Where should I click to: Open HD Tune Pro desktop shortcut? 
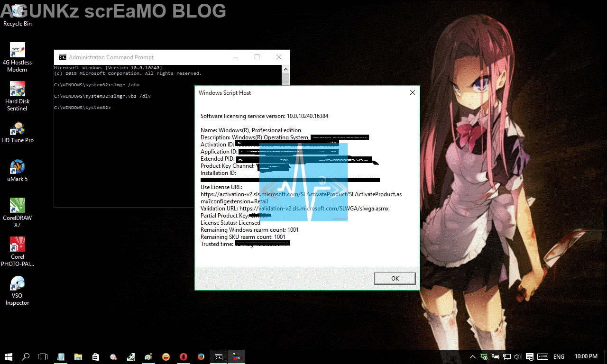pos(18,132)
